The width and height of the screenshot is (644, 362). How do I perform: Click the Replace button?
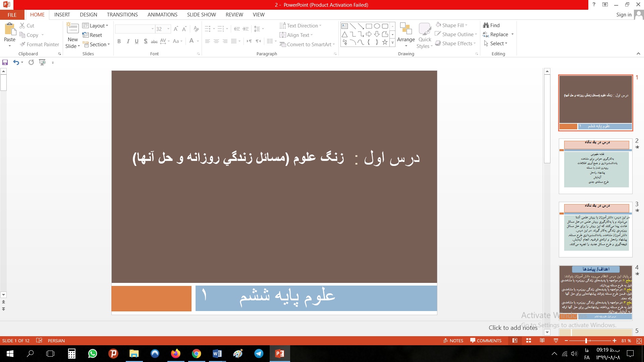498,35
